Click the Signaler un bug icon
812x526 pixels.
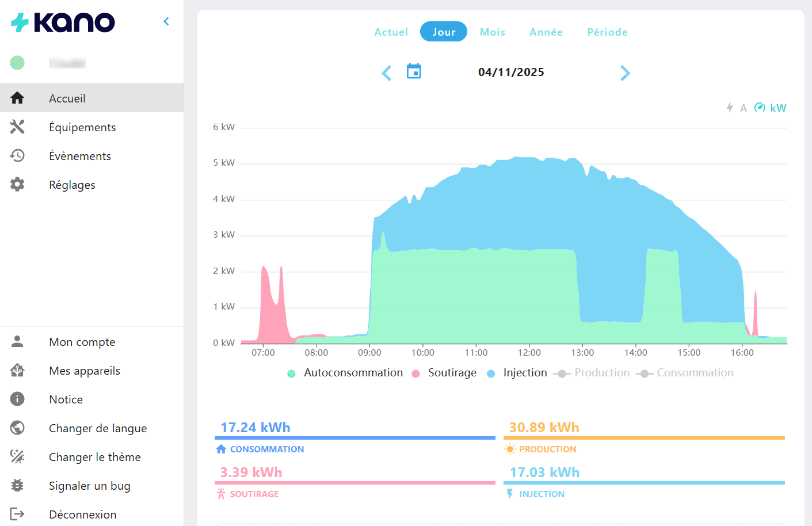17,485
